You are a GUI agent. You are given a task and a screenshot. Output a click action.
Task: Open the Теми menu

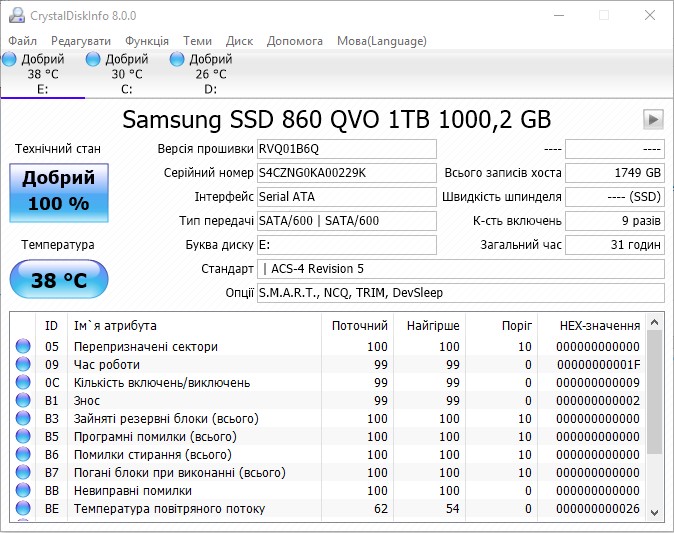[x=197, y=41]
